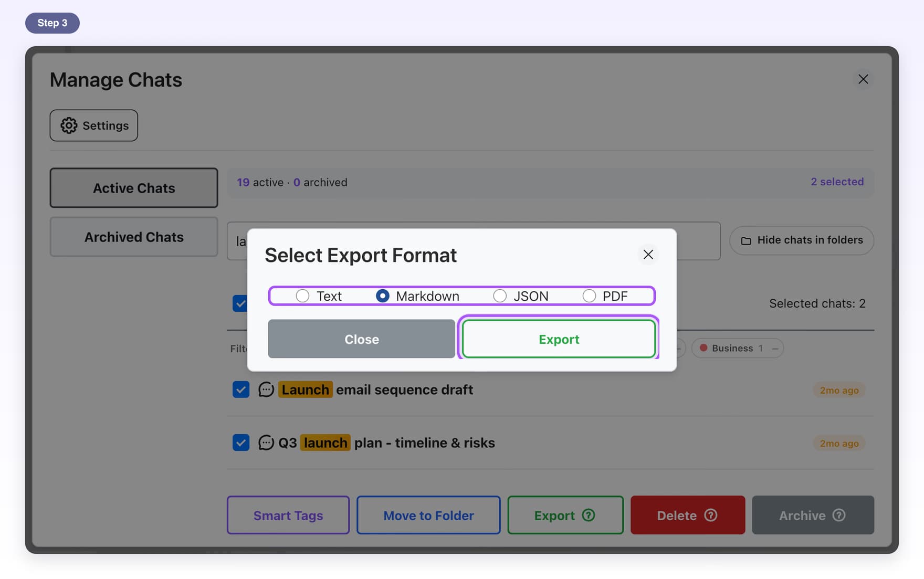The height and width of the screenshot is (579, 924).
Task: Choose JSON as the export format
Action: (x=500, y=296)
